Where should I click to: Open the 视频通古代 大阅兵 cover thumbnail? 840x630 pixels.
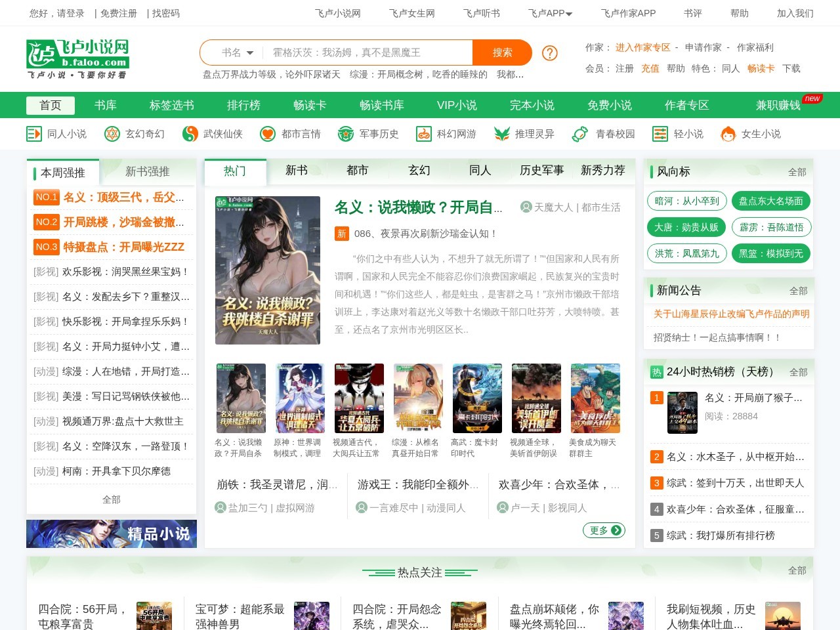pyautogui.click(x=359, y=398)
